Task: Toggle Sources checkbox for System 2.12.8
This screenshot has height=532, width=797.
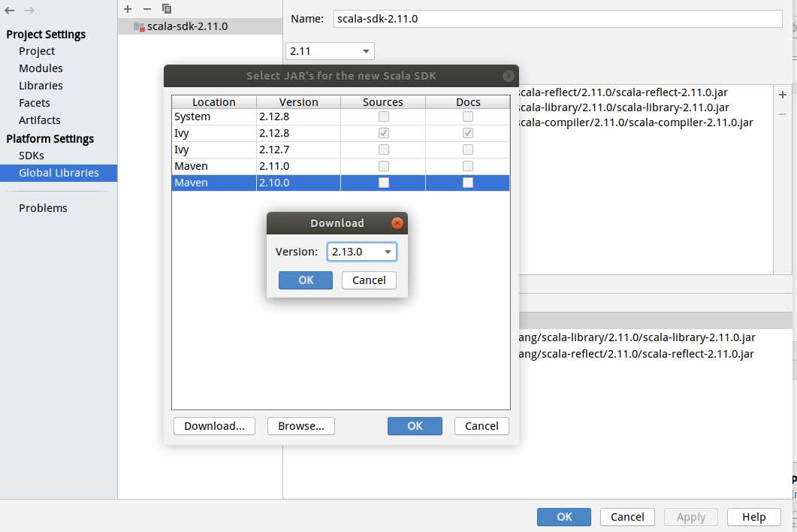Action: pos(384,116)
